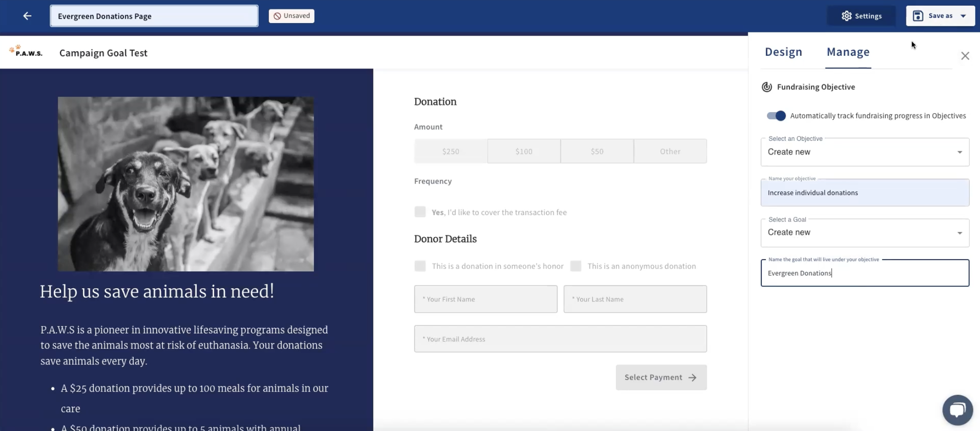Select the $100 donation amount
Image resolution: width=980 pixels, height=431 pixels.
tap(524, 151)
